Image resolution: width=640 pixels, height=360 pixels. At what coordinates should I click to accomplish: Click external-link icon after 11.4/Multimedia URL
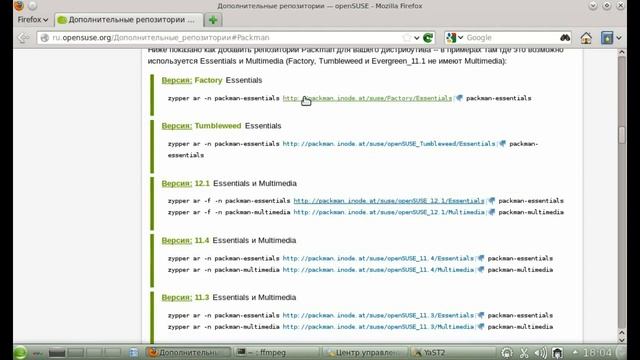coord(481,269)
